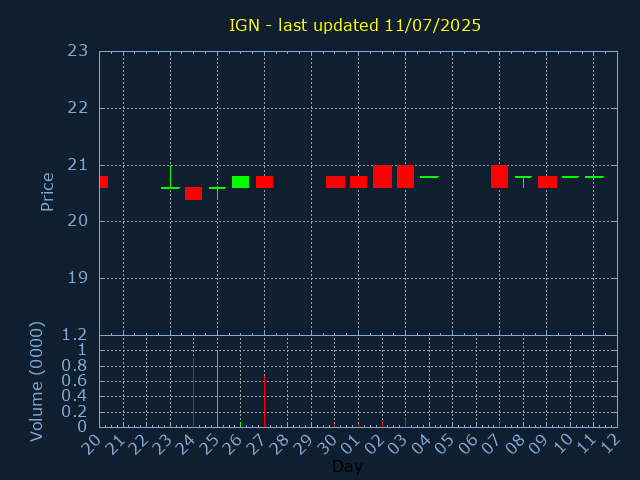
Task: Select the red candlestick for day 03
Action: (x=405, y=176)
